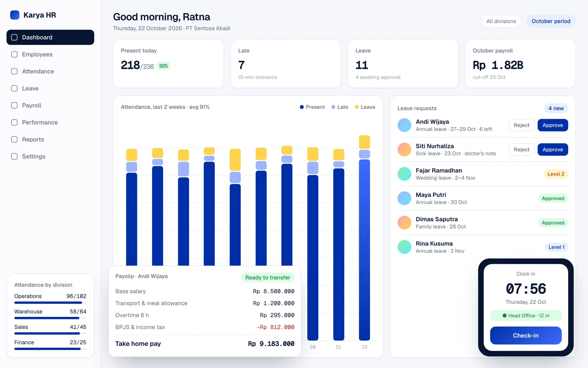588x368 pixels.
Task: Reject Siti Nurhaliza's sick leave
Action: point(521,149)
